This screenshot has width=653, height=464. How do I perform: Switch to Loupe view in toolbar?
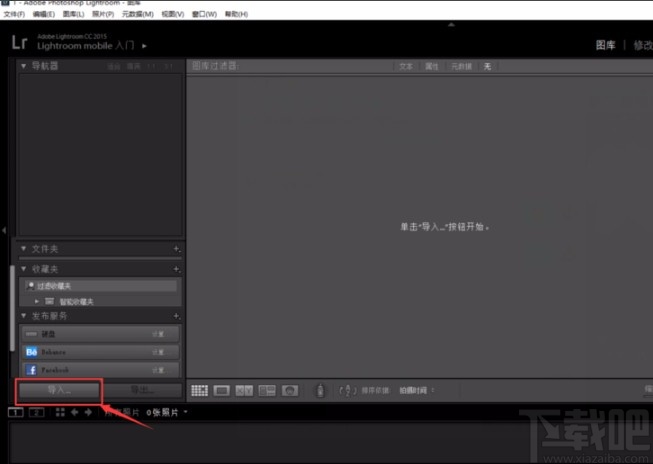[x=222, y=390]
